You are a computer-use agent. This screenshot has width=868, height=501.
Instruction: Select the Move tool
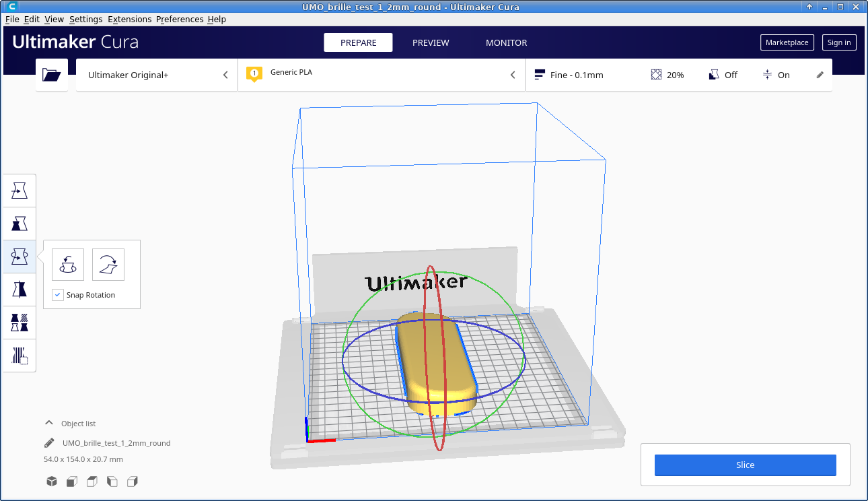point(20,191)
